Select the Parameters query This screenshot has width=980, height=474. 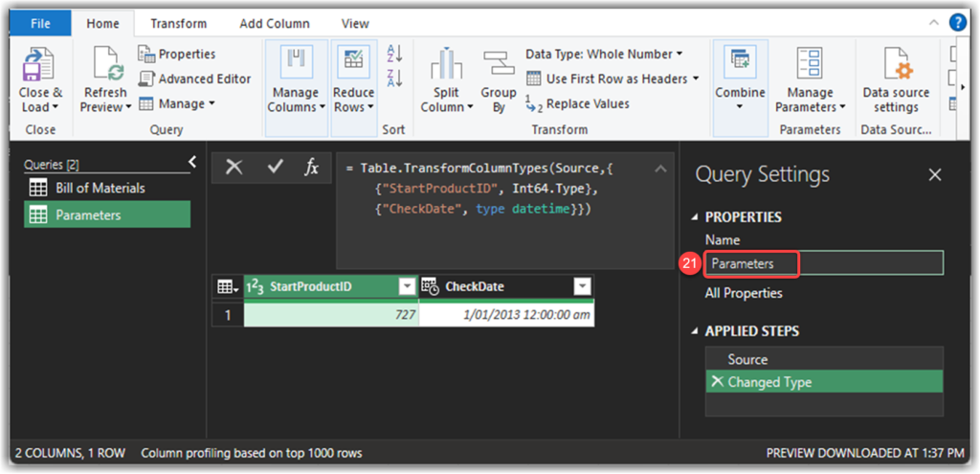pos(107,214)
